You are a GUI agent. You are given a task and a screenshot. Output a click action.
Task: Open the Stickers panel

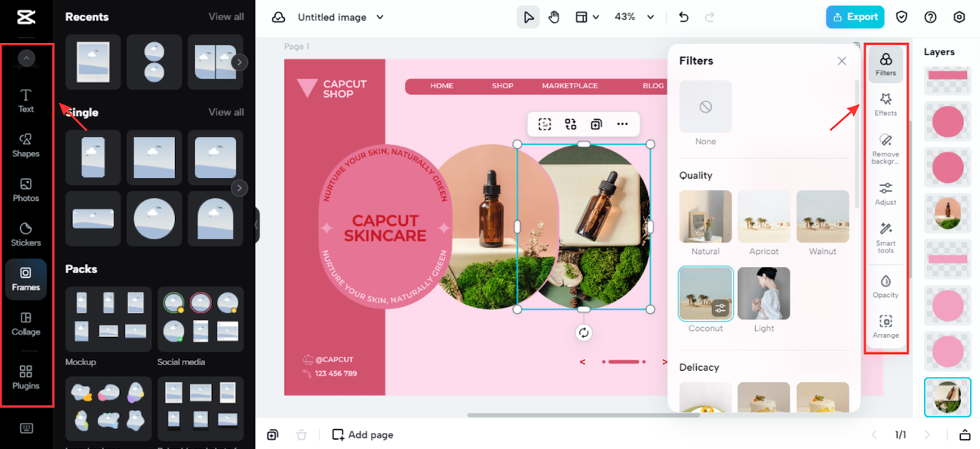click(26, 234)
